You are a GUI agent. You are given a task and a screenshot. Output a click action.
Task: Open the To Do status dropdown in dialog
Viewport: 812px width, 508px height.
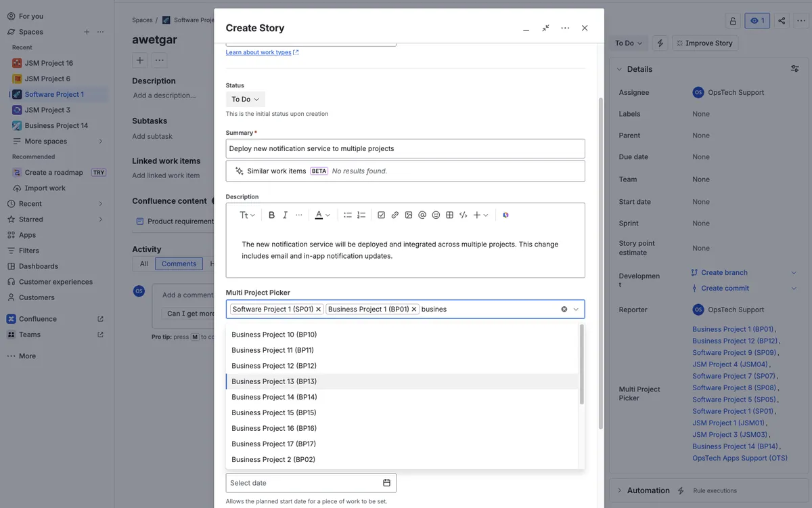(x=246, y=99)
